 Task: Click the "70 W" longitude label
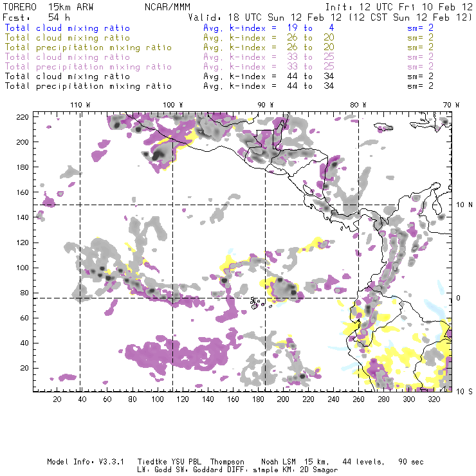coord(451,105)
